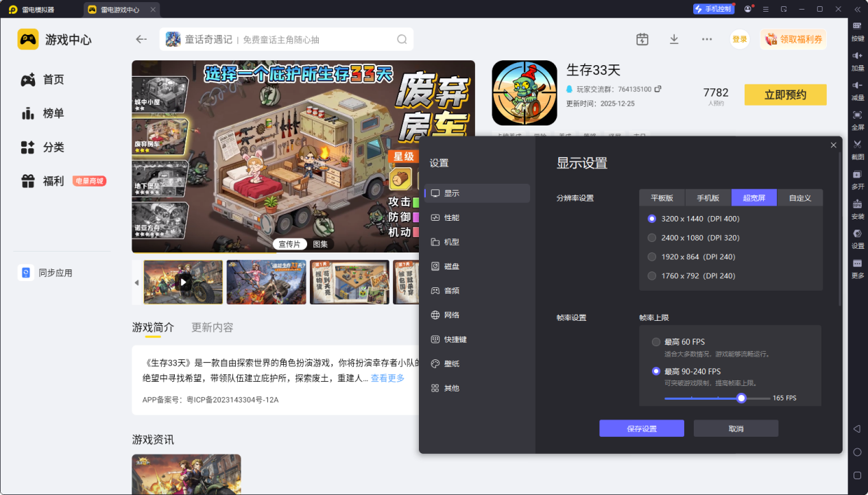
Task: Play the video thumbnail in gallery strip
Action: point(183,282)
